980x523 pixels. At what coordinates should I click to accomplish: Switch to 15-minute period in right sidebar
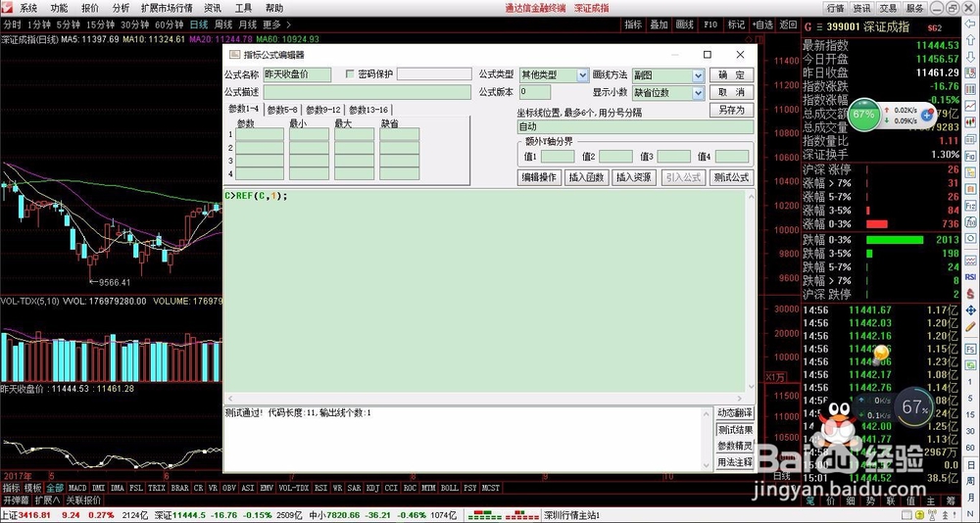970,414
